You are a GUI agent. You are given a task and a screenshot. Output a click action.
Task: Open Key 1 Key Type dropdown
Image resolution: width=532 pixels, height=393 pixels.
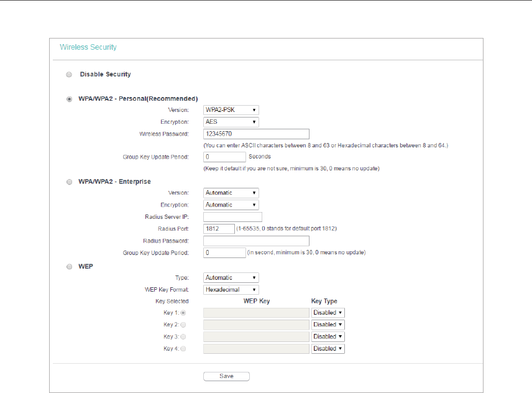[328, 313]
